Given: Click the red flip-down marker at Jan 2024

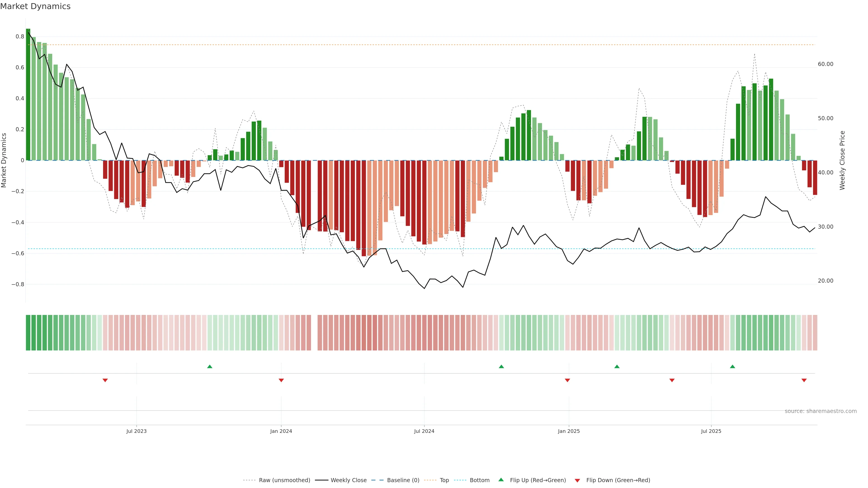Looking at the screenshot, I should pos(281,380).
